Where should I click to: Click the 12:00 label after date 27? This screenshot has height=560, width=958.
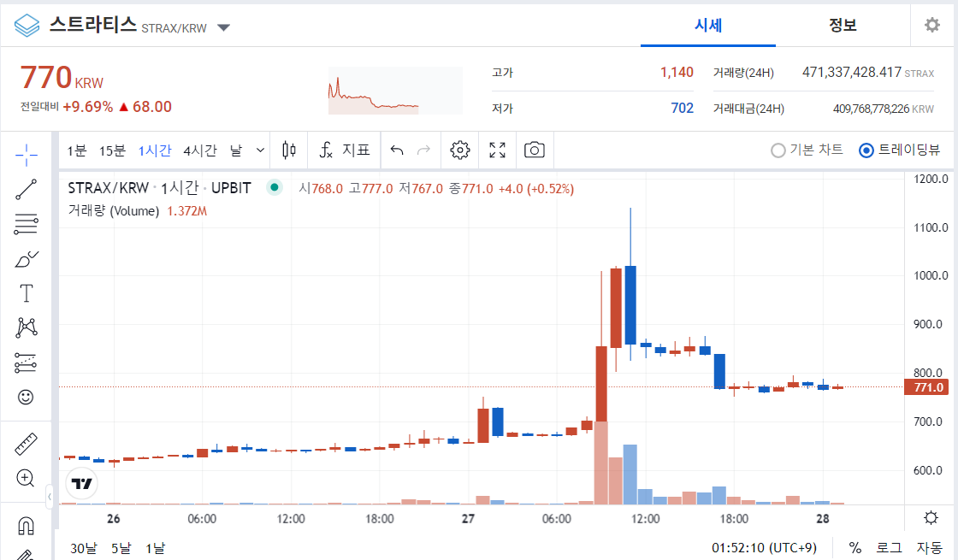point(645,518)
